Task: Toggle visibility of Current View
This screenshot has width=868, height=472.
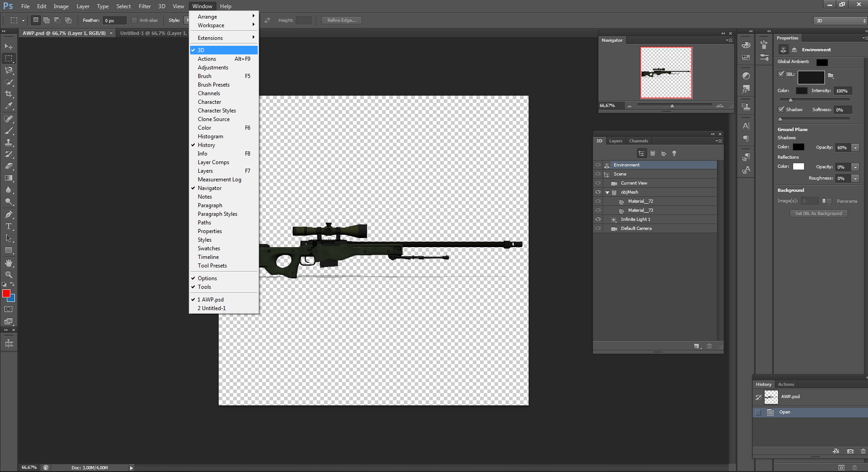Action: coord(598,183)
